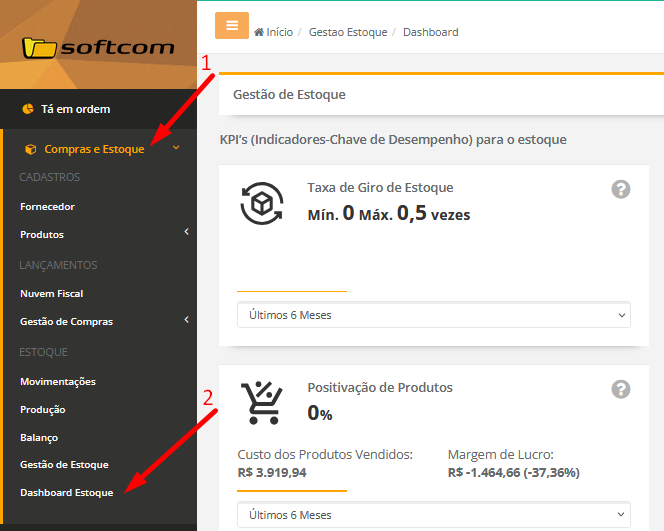Open Fornecedor in the sidebar

coord(47,207)
